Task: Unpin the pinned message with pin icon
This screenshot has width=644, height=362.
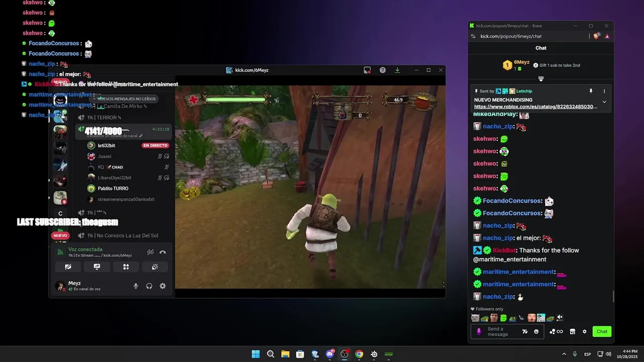Action: pyautogui.click(x=591, y=91)
